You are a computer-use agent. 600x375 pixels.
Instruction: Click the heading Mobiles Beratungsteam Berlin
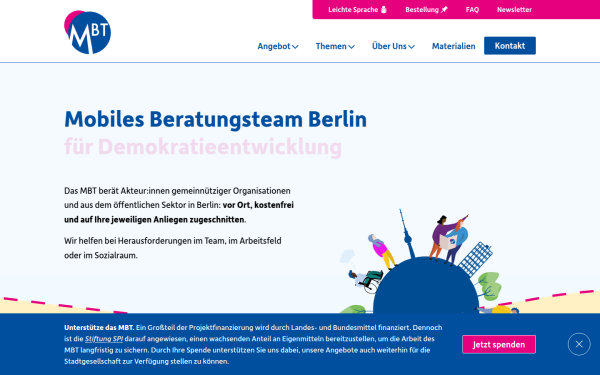point(215,119)
